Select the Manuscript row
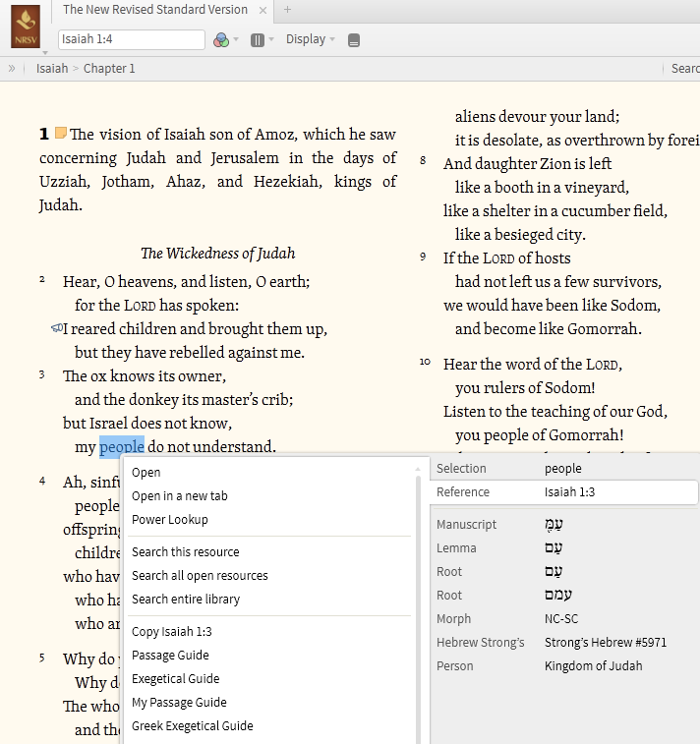This screenshot has height=744, width=700. point(564,524)
